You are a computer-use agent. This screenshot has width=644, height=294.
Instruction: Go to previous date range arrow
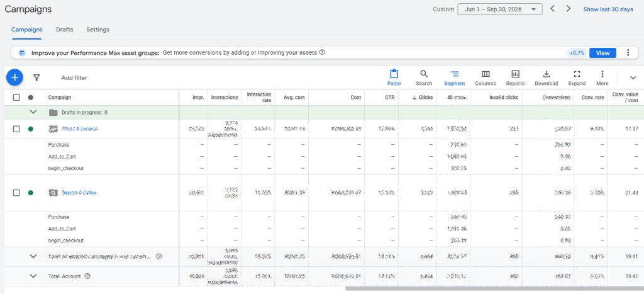[553, 9]
